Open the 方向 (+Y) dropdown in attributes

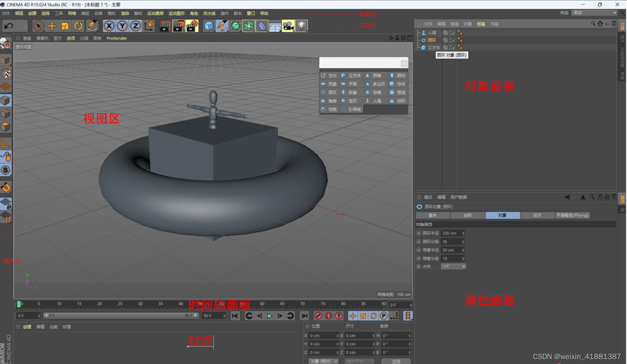(454, 266)
